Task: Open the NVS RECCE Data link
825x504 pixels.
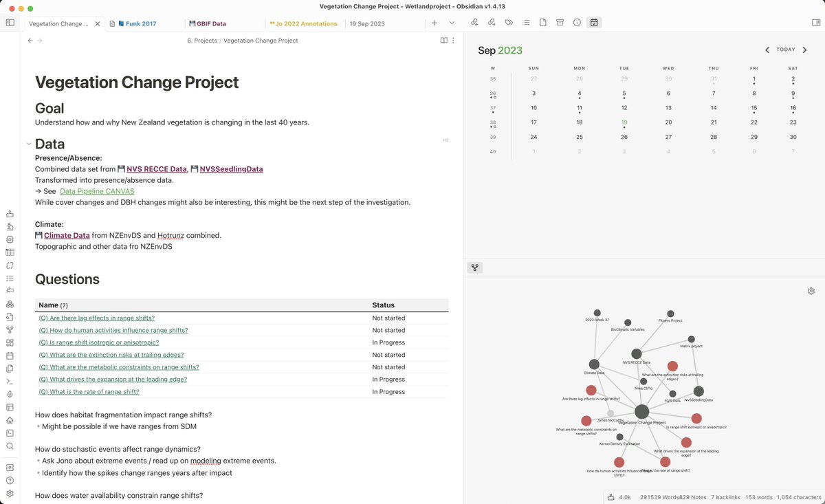Action: pyautogui.click(x=157, y=169)
